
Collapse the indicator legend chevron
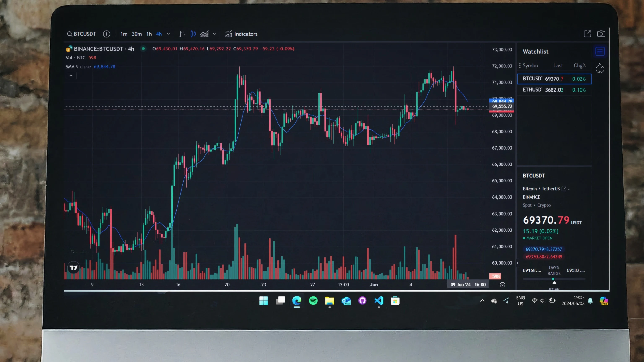[x=71, y=76]
